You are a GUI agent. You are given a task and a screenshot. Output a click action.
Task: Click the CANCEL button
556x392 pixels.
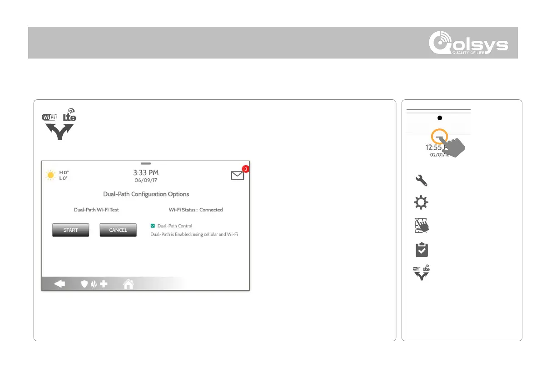pyautogui.click(x=118, y=230)
